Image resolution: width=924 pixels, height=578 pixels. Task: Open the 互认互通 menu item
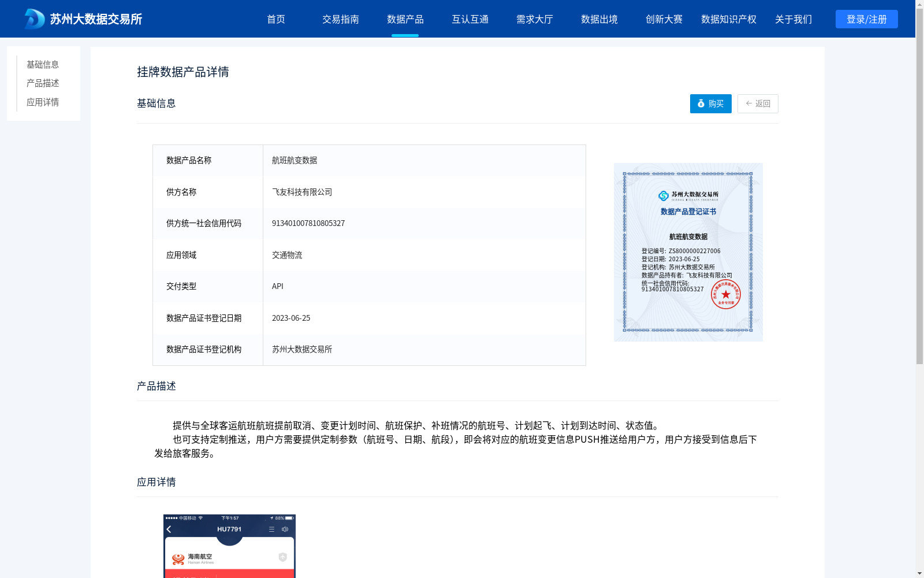470,19
